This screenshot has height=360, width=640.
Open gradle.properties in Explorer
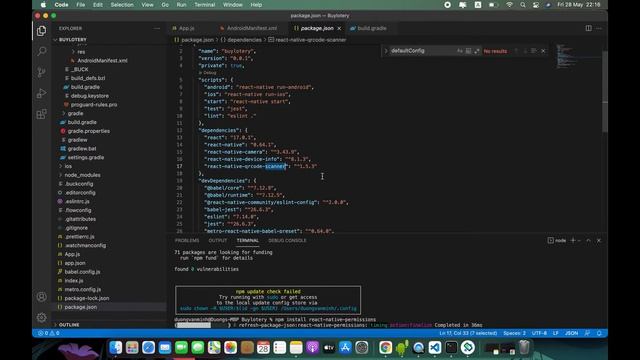tap(89, 131)
